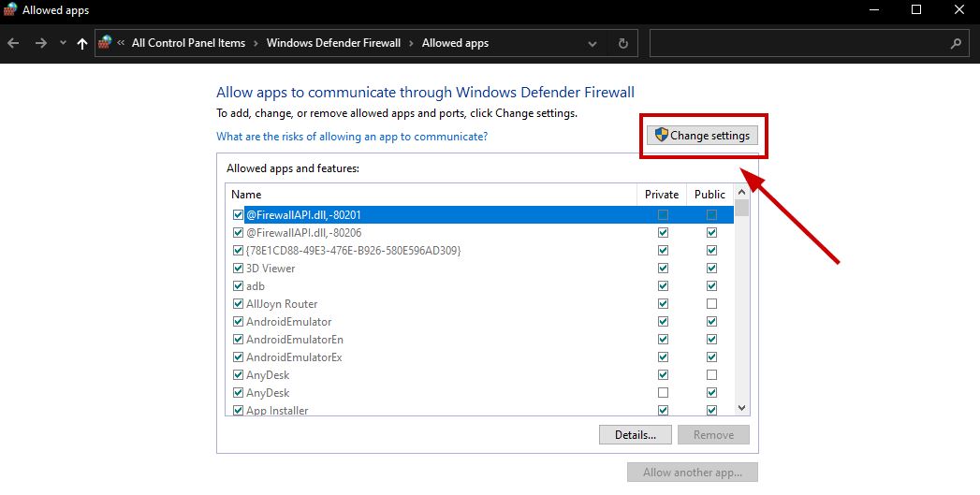The height and width of the screenshot is (495, 980).
Task: Toggle the Public checkbox for AllJoyn Router
Action: (x=711, y=304)
